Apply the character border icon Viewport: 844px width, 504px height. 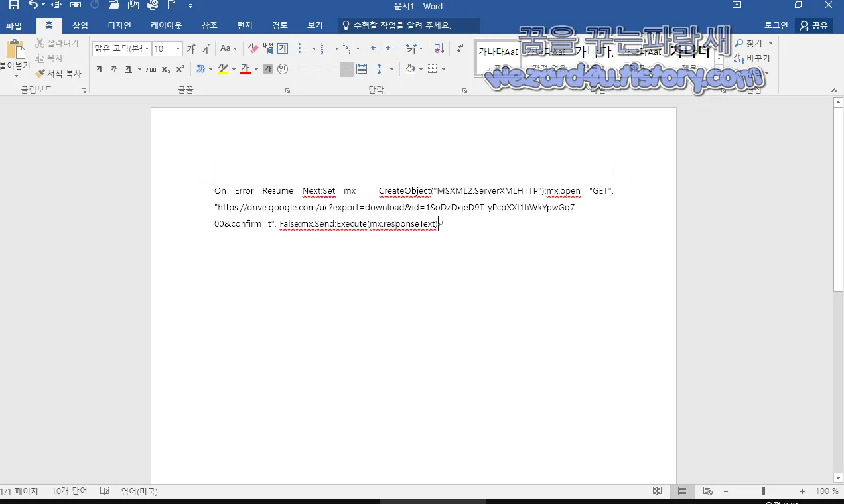pyautogui.click(x=283, y=48)
